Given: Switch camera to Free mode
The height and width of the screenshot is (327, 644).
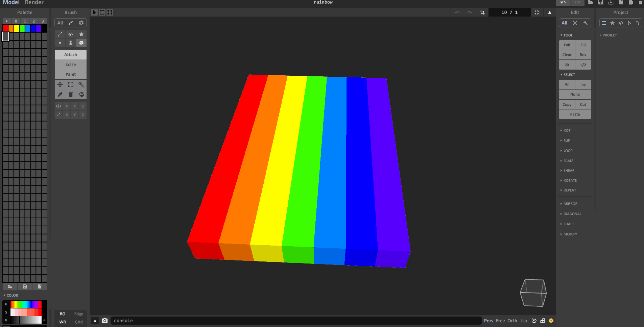Looking at the screenshot, I should (500, 321).
